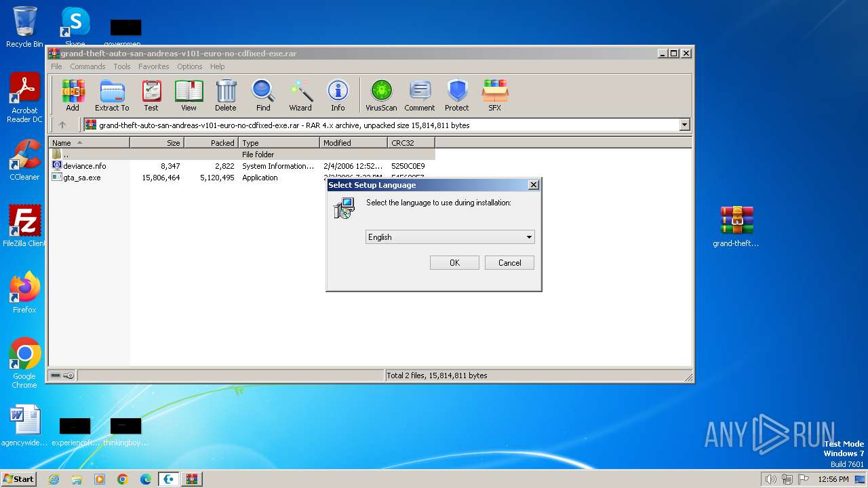
Task: Click the CRC32 value 5250C0E9
Action: 408,166
